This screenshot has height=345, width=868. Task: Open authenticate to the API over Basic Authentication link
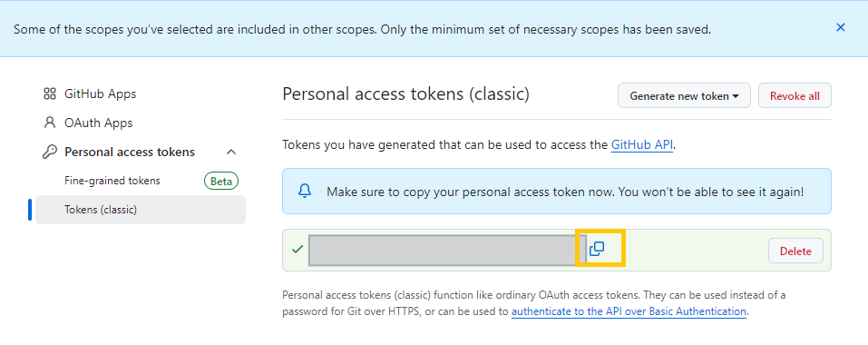pos(629,311)
